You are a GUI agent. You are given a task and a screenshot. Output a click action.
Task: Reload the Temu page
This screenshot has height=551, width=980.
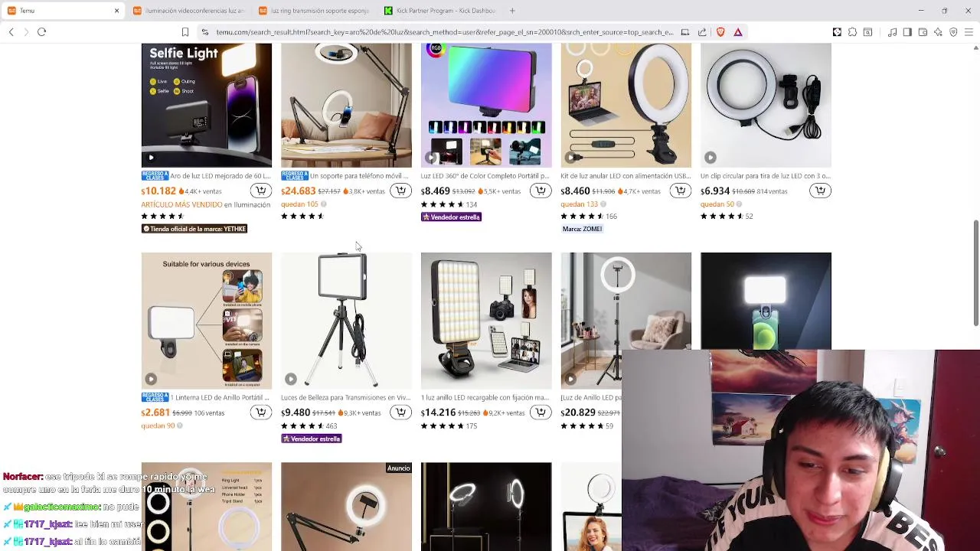[x=42, y=32]
